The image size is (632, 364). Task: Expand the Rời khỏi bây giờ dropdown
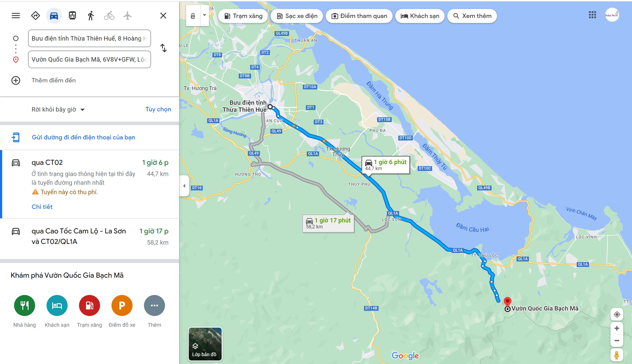tap(58, 110)
